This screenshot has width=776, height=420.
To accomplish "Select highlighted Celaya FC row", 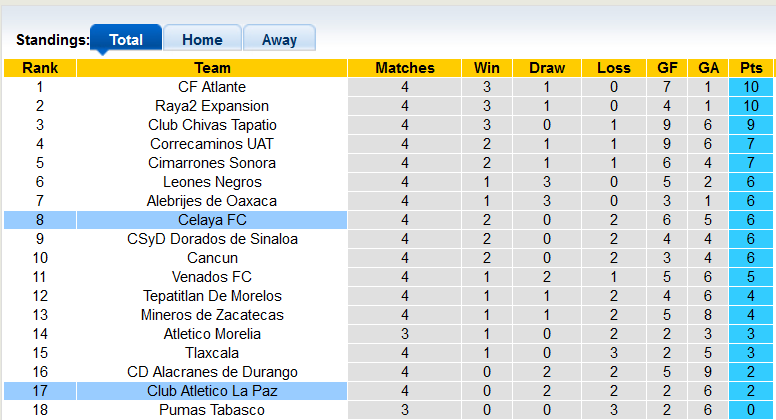I will pyautogui.click(x=212, y=220).
